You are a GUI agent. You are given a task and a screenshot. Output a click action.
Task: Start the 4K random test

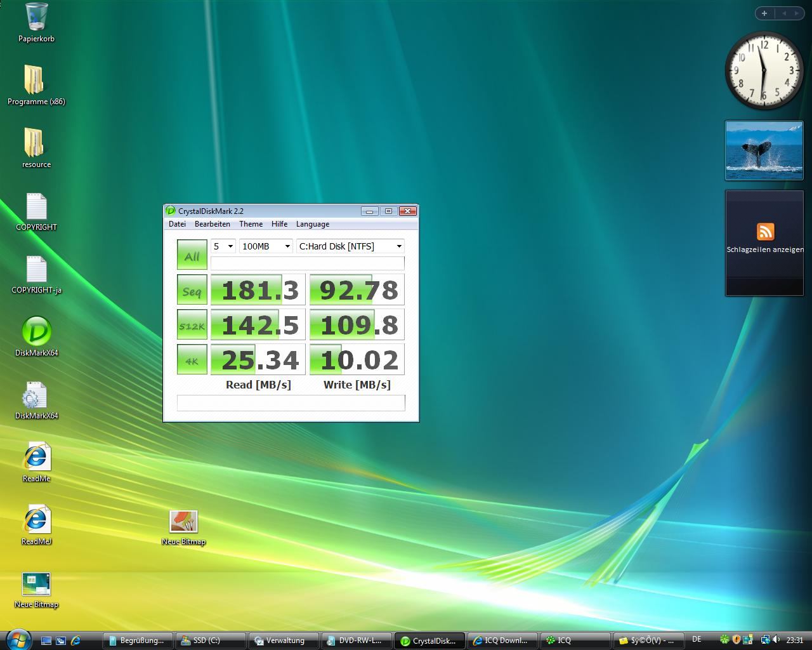click(x=192, y=359)
